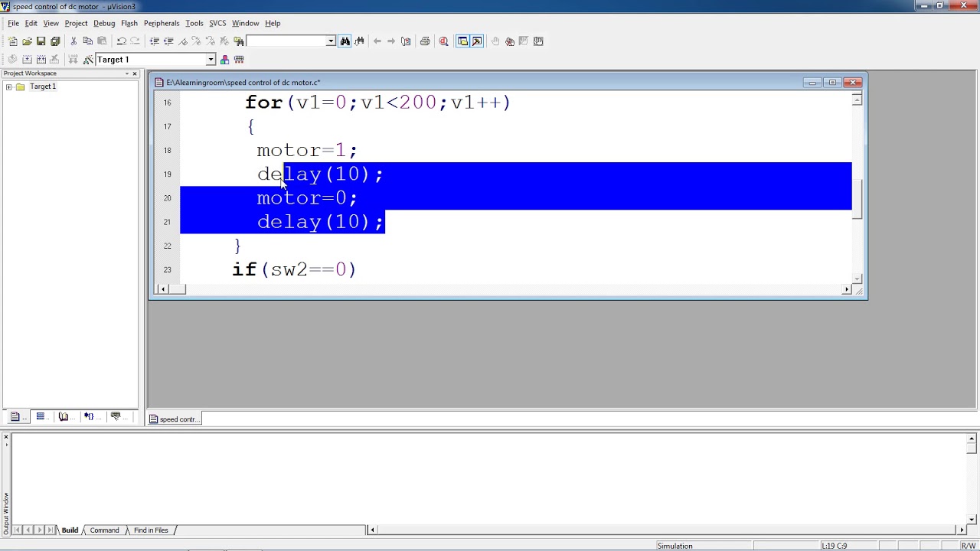Create a new file using toolbar icon

13,41
